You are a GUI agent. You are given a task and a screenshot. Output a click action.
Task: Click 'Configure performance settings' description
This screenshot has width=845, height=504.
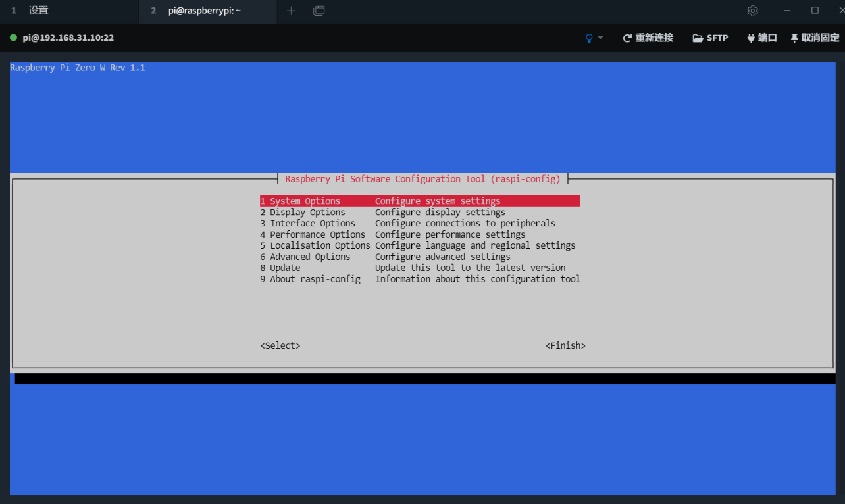[450, 235]
